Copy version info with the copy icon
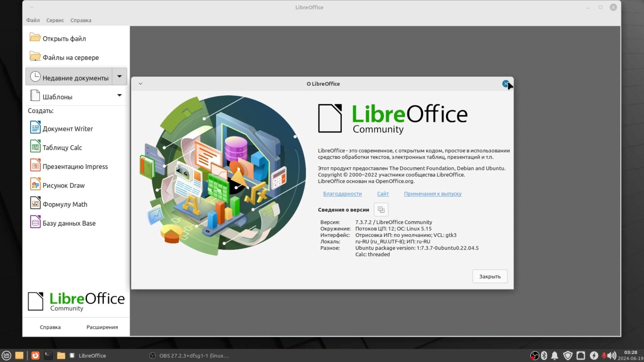The image size is (644, 362). 381,209
